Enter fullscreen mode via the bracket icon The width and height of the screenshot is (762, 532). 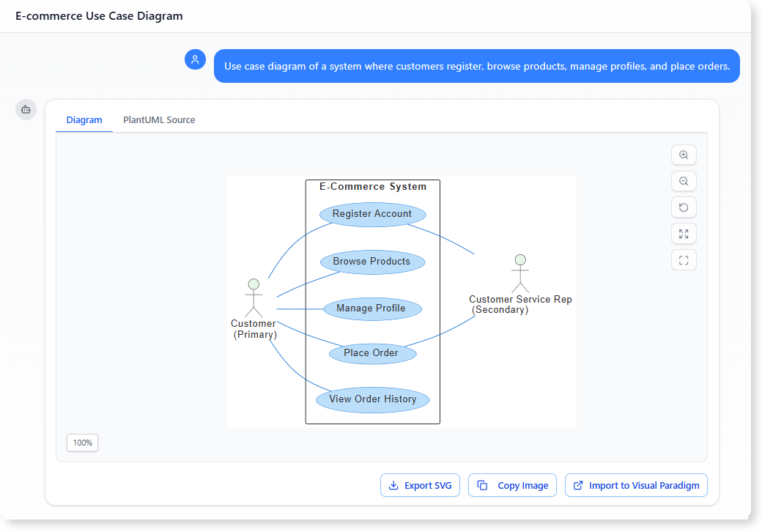coord(683,259)
